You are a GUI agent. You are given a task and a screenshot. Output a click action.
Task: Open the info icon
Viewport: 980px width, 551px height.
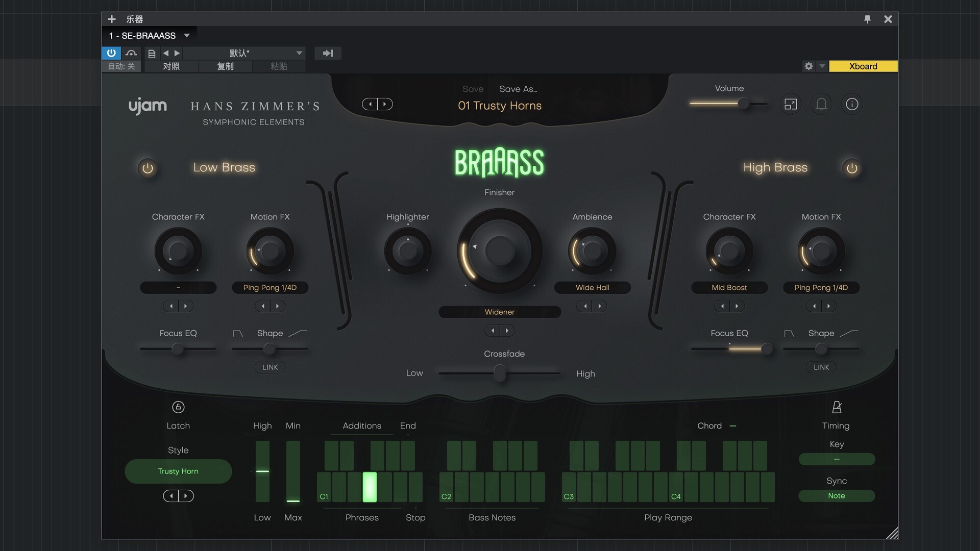pos(852,104)
